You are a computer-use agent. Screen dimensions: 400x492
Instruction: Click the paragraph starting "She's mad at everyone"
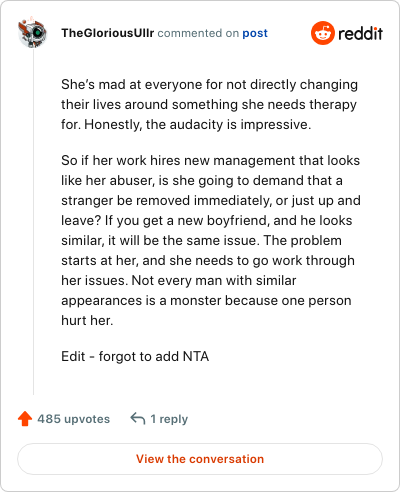coord(209,104)
